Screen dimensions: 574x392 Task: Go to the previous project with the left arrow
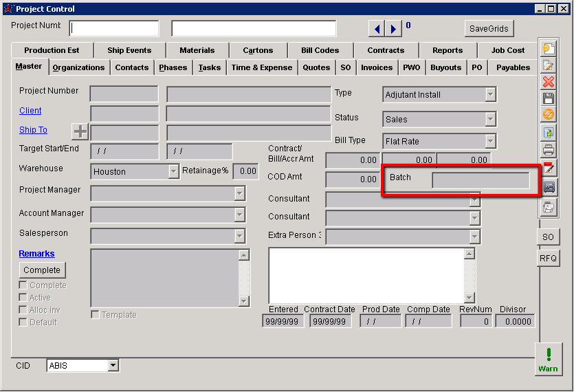coord(377,29)
